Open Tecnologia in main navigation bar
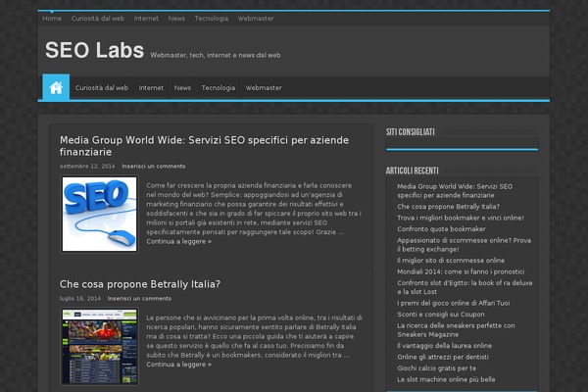Screen dimensions: 588x392 [x=219, y=88]
